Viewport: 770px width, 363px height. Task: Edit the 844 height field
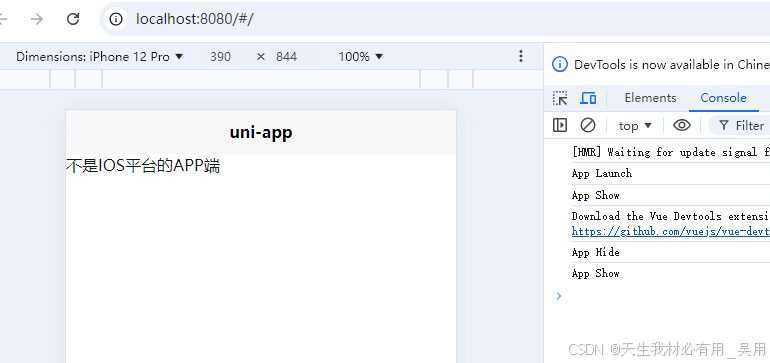point(286,56)
